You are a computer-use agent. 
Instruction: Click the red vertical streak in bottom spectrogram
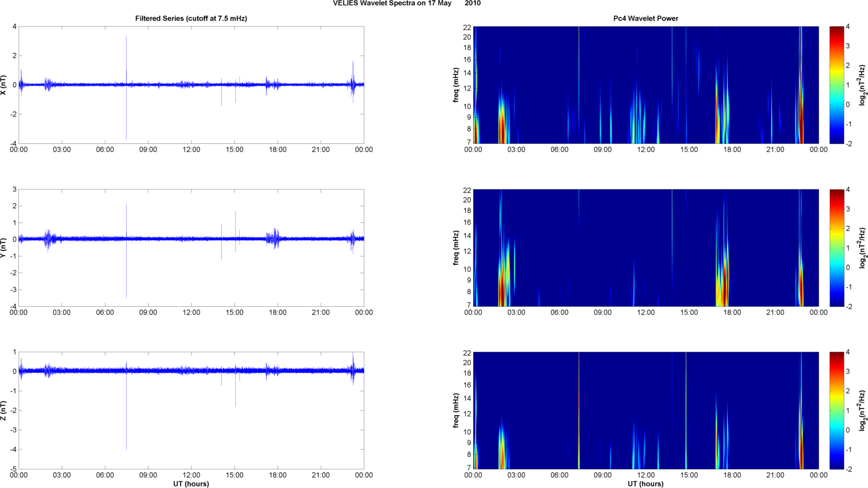coord(579,411)
